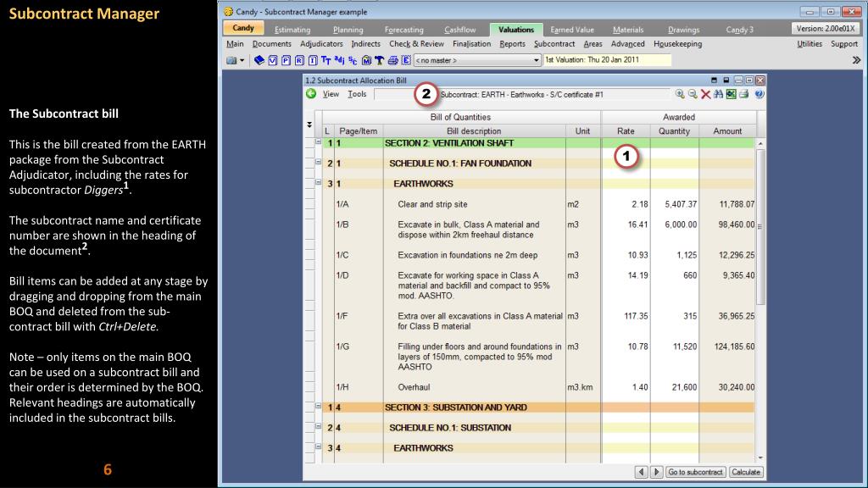Open the Housekeeping menu
This screenshot has width=868, height=488.
(677, 44)
